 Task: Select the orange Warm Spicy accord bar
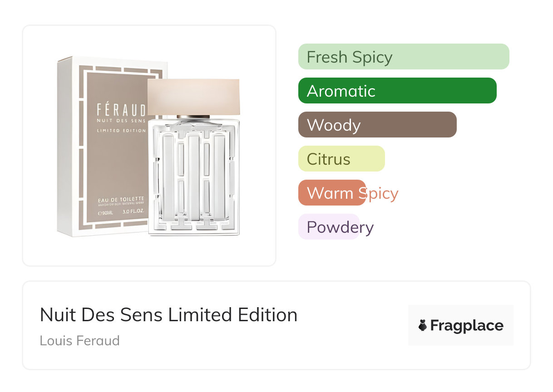(332, 193)
